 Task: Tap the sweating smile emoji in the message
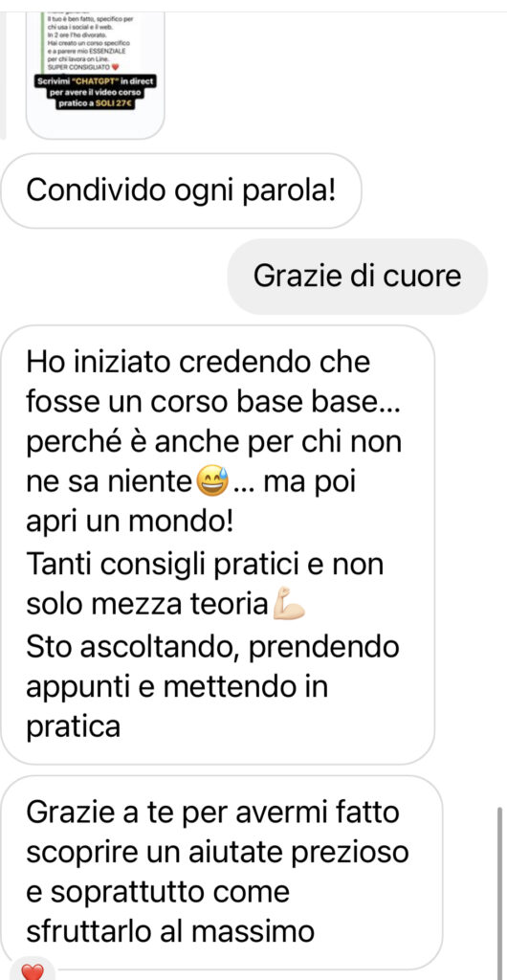click(x=212, y=482)
